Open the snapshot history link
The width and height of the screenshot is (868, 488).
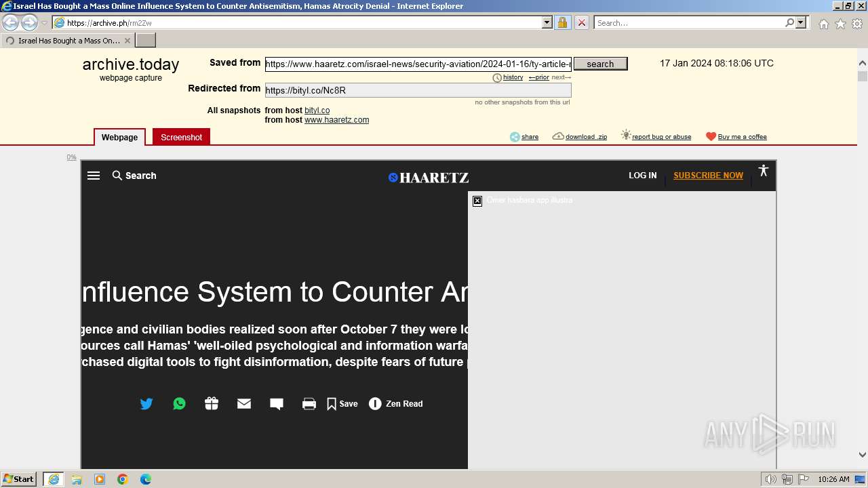point(513,77)
